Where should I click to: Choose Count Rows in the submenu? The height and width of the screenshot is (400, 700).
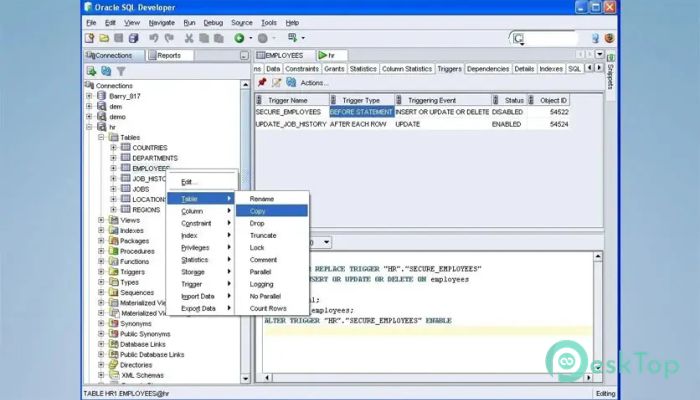click(271, 308)
